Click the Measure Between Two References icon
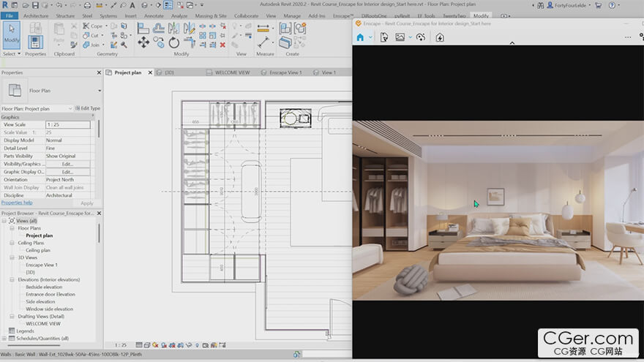Image resolution: width=644 pixels, height=362 pixels. pyautogui.click(x=264, y=29)
